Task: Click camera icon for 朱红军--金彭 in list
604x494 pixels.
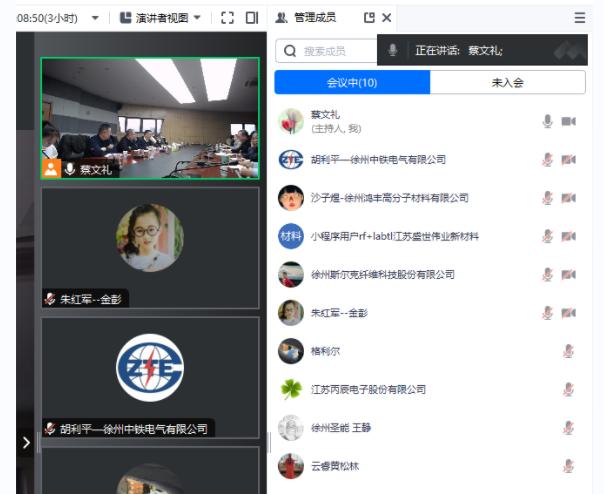Action: [569, 313]
